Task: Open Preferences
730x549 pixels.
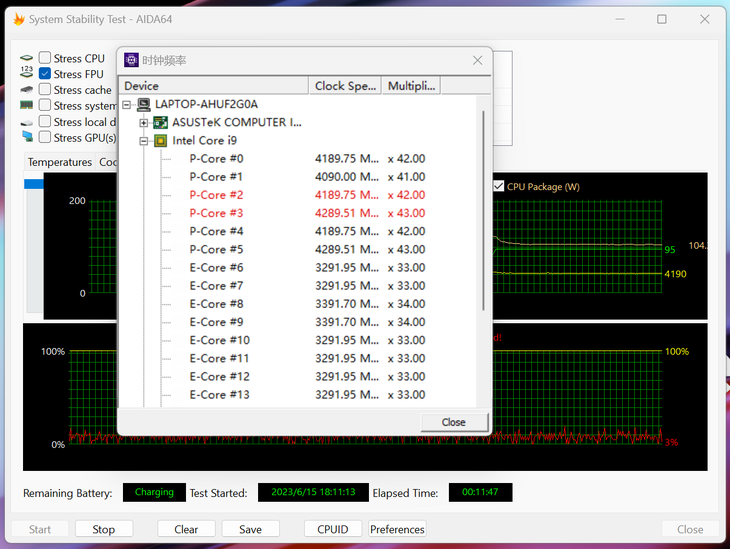Action: coord(397,529)
